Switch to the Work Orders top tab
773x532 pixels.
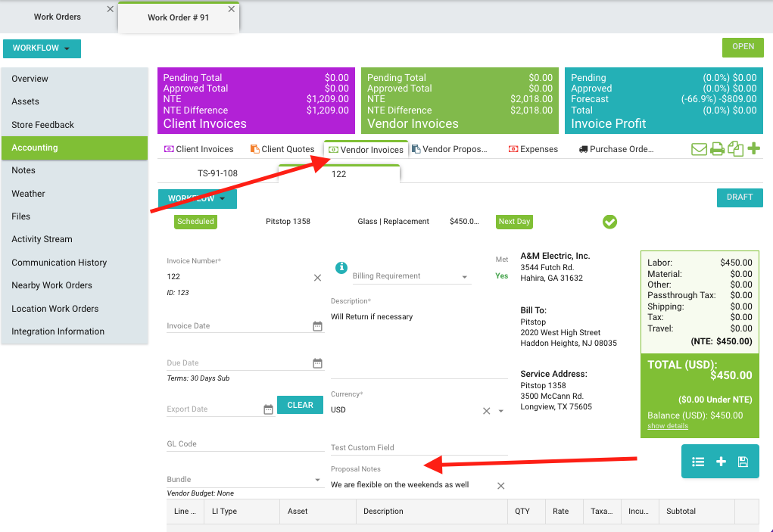(58, 17)
